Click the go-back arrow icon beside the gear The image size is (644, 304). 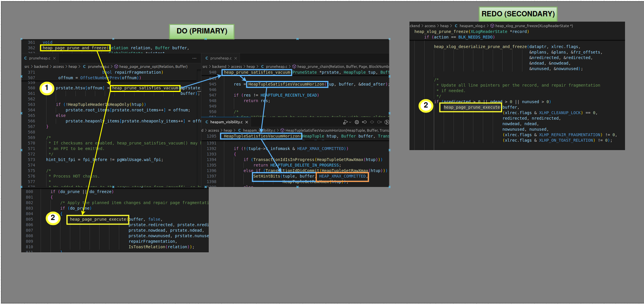364,122
